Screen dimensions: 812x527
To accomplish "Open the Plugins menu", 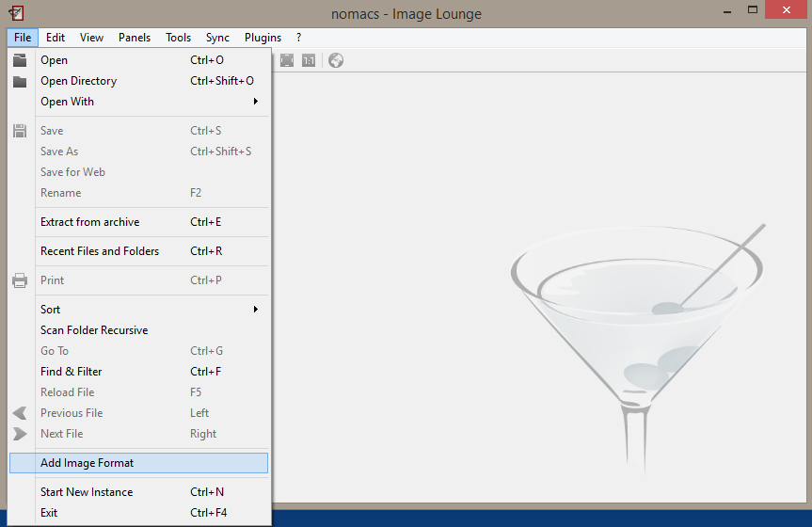I will pyautogui.click(x=263, y=38).
